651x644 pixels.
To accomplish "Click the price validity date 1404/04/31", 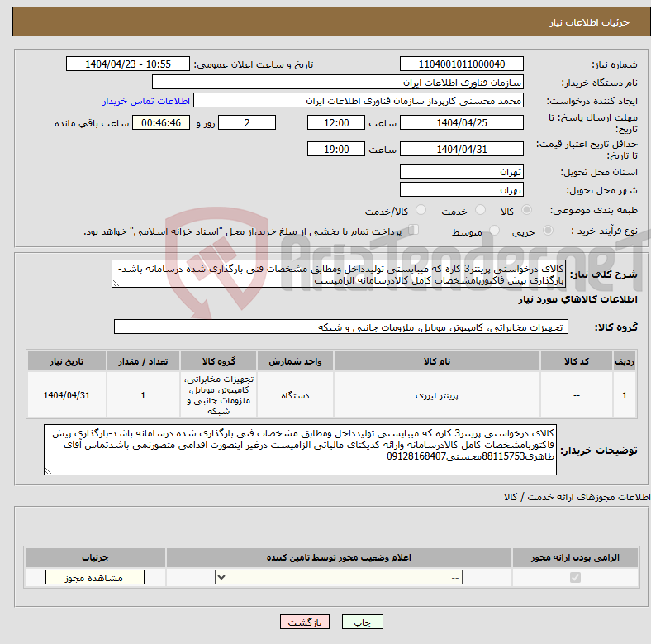I will point(461,149).
